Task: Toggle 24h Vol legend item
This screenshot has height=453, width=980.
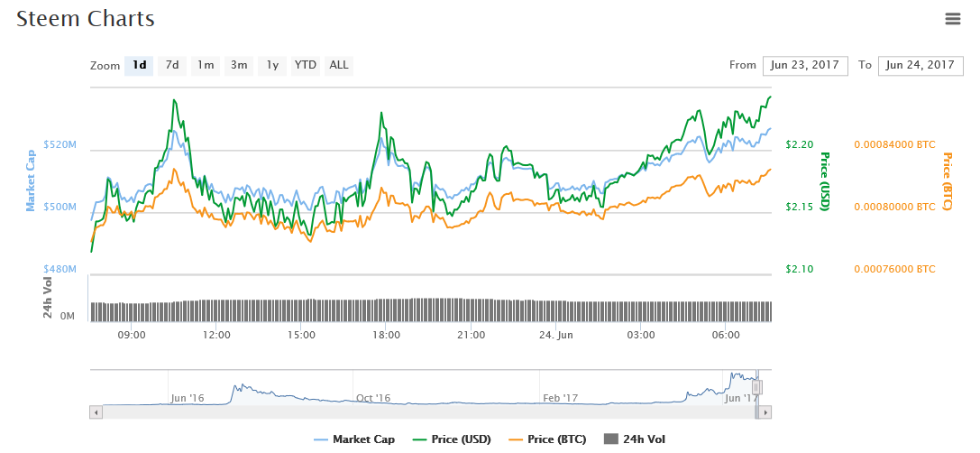Action: 635,439
